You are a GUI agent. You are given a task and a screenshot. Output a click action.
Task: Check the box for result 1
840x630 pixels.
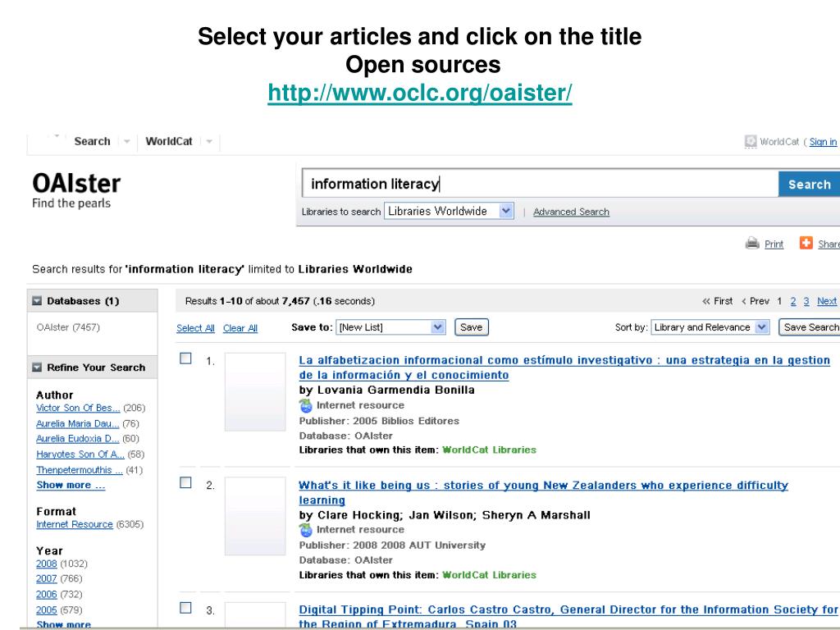185,358
